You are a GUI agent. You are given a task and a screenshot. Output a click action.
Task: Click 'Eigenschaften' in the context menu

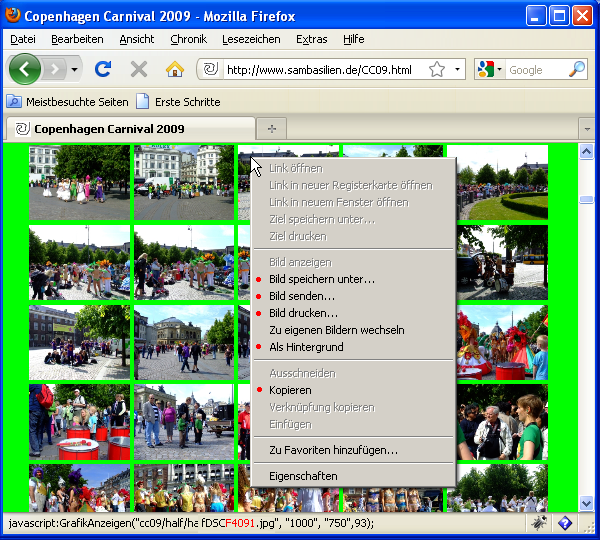[303, 476]
